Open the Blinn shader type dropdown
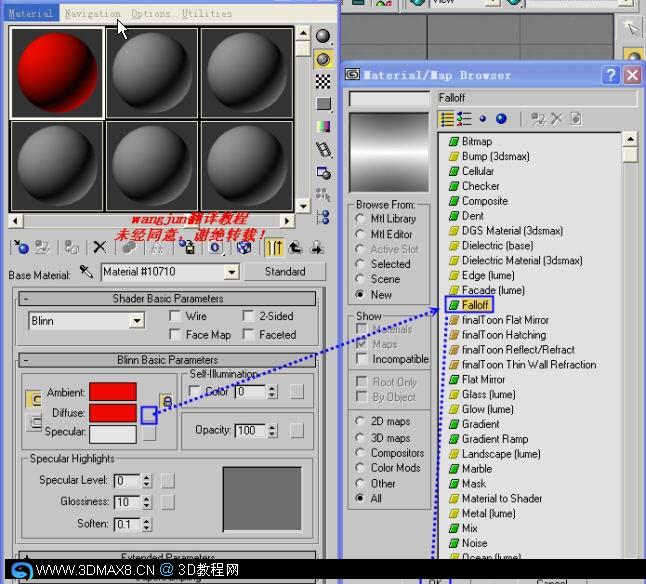 pos(136,320)
